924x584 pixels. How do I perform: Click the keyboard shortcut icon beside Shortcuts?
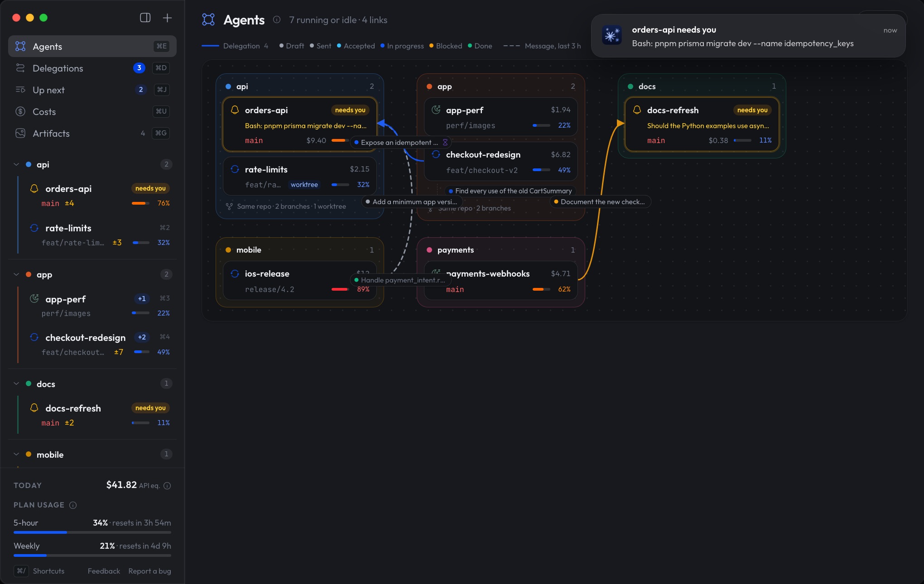coord(21,571)
